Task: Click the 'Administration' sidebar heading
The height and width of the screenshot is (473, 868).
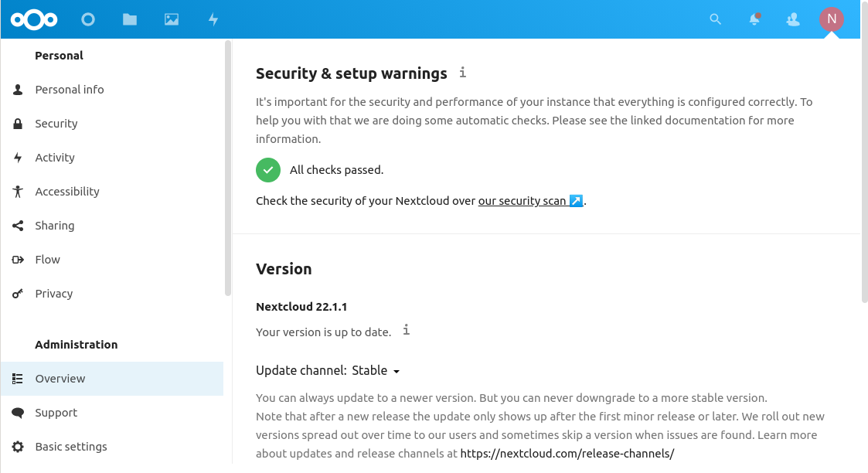Action: (77, 345)
